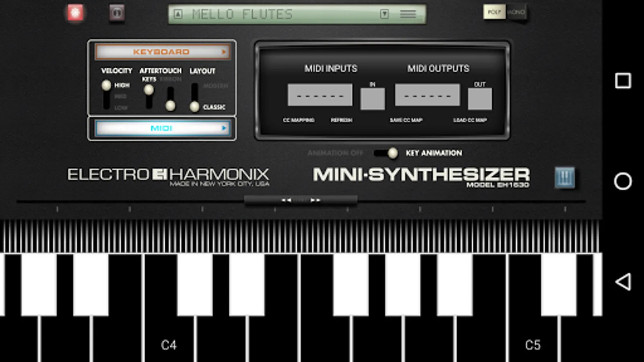Click the CC MAPPING button
This screenshot has width=644, height=362.
tap(299, 120)
